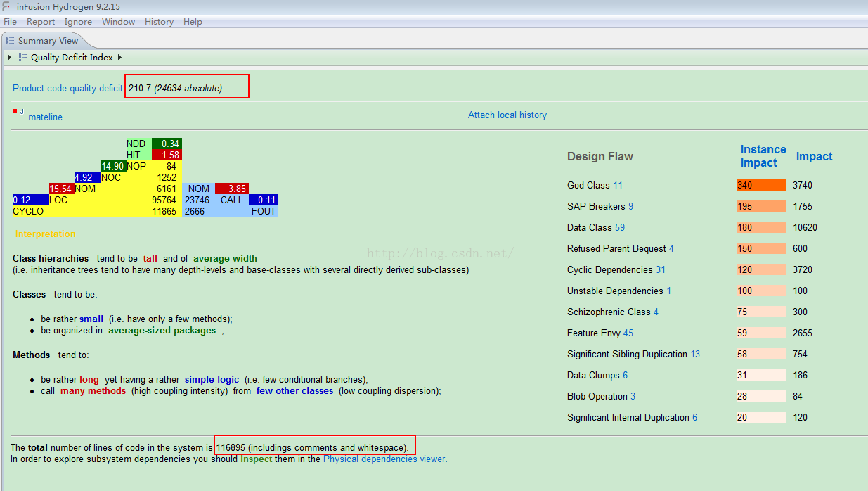Open the Refused Parent Bequest 4 entry
The image size is (868, 491).
(x=621, y=248)
